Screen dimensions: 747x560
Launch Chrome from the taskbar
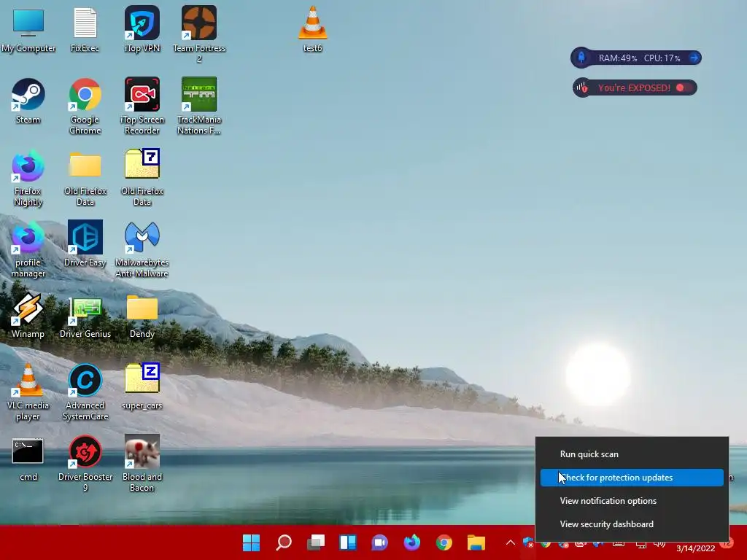(444, 542)
